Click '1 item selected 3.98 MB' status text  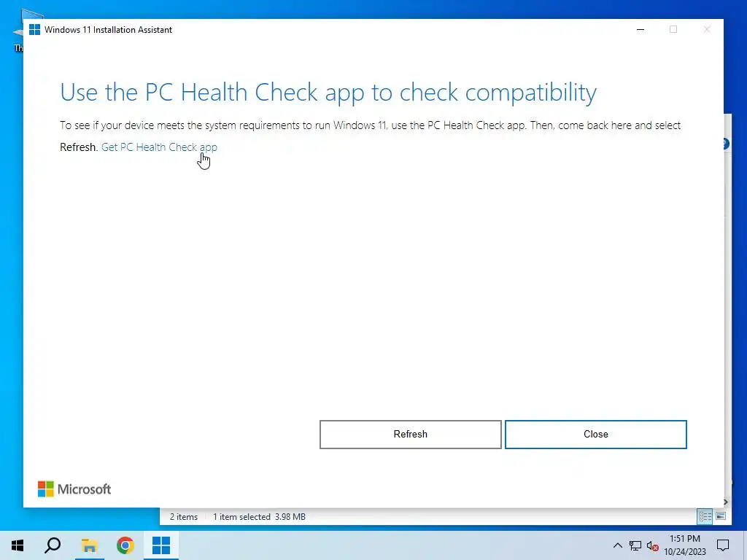(x=259, y=517)
